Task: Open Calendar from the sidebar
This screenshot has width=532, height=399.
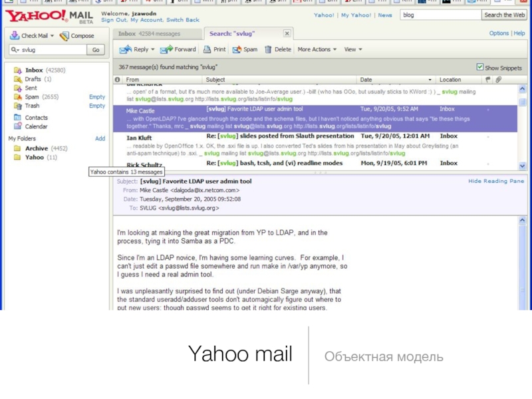Action: 36,126
